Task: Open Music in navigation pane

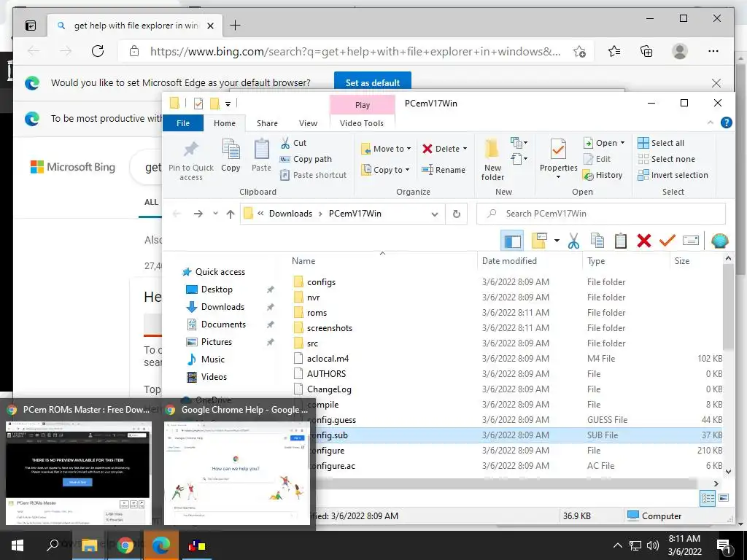Action: pos(212,359)
